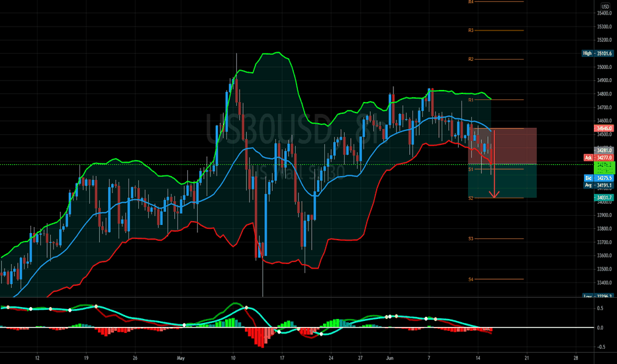Viewport: 617px width, 364px height.
Task: Click the 33400.0 price axis tick
Action: pos(604,283)
